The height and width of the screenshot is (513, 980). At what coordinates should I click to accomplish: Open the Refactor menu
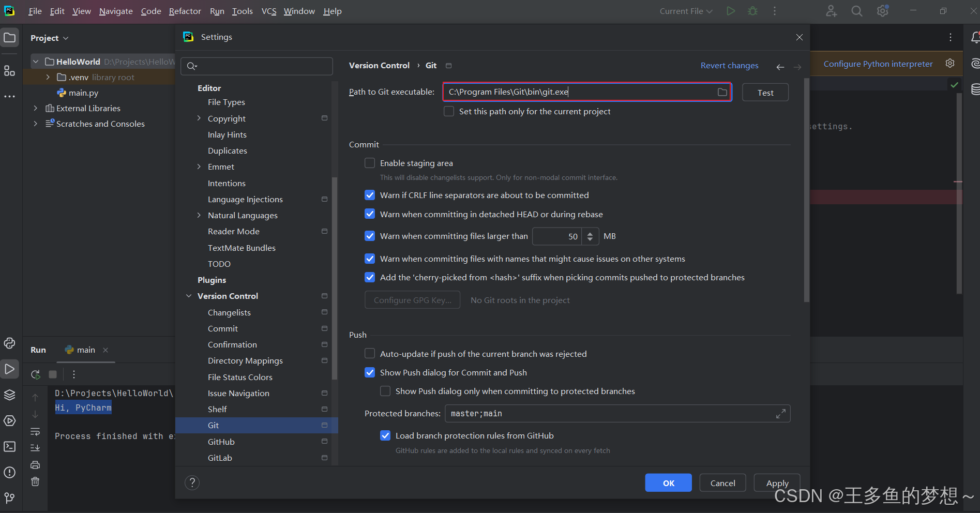click(185, 11)
